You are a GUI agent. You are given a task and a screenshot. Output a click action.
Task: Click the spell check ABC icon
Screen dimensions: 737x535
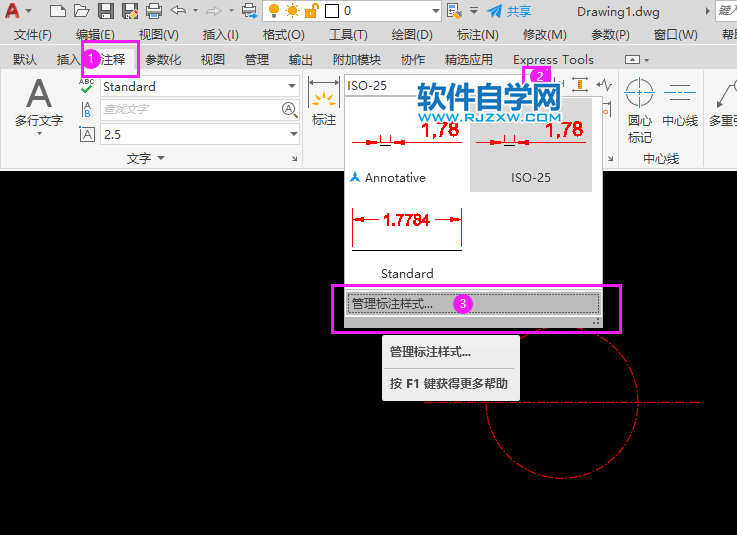[x=86, y=87]
